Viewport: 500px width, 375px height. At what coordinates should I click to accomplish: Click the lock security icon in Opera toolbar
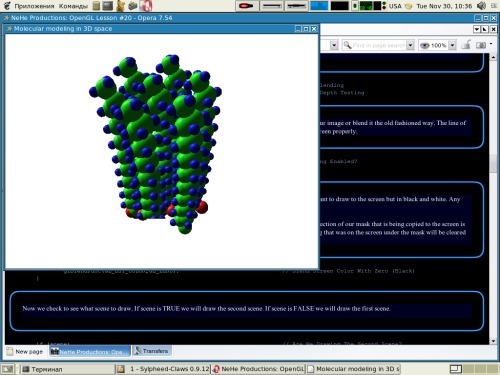click(x=466, y=45)
